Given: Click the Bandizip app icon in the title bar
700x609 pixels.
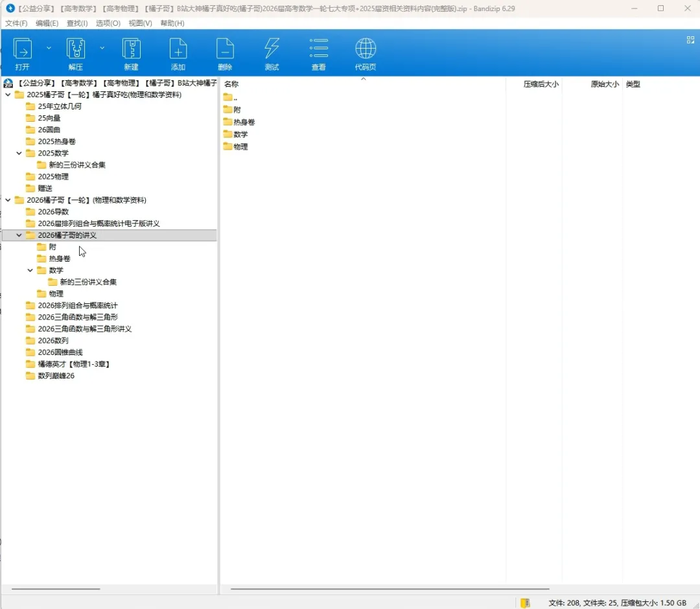Looking at the screenshot, I should (10, 8).
